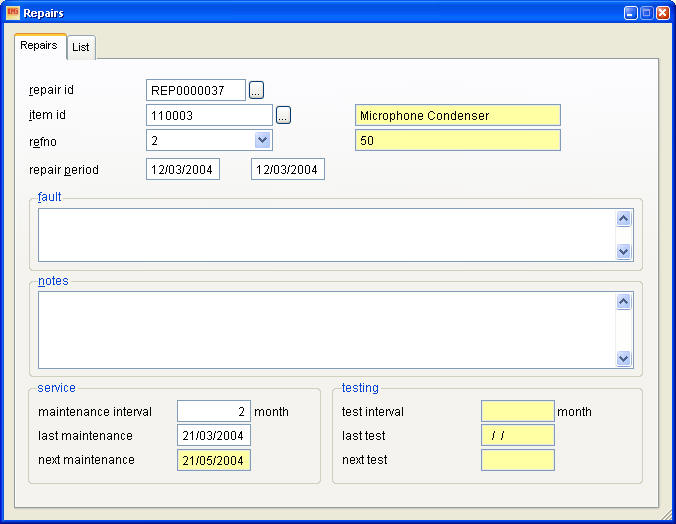This screenshot has height=524, width=676.
Task: Click the maintenance interval field
Action: click(x=214, y=411)
